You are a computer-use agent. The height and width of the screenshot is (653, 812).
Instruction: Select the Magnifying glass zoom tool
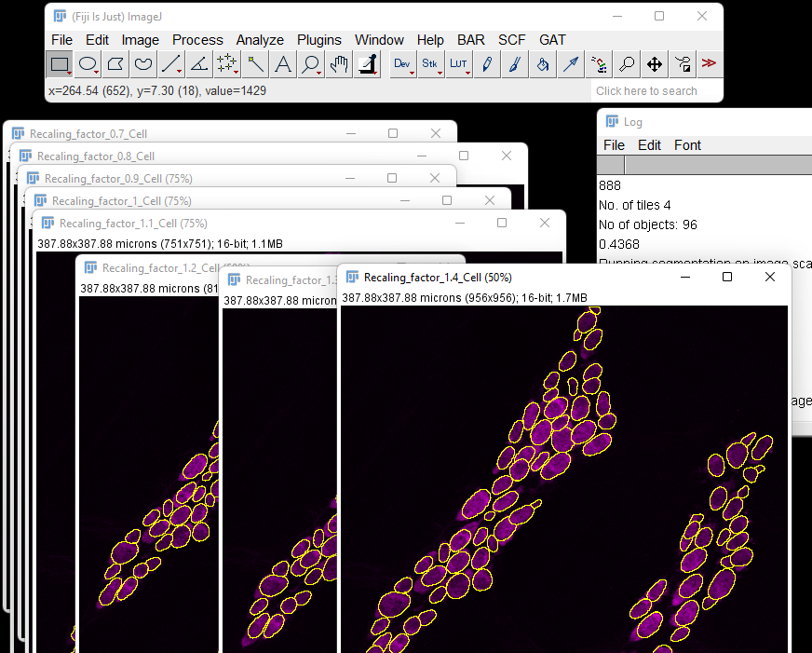coord(310,64)
